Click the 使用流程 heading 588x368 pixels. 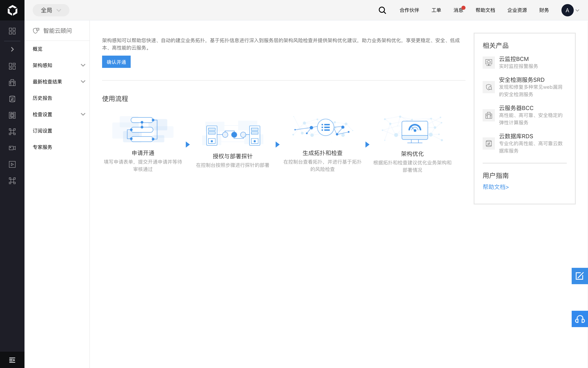(x=115, y=99)
